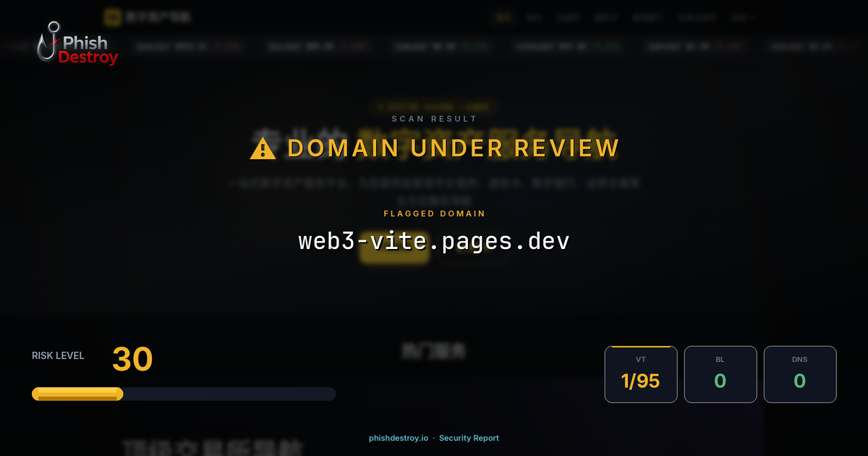Select the BL blocklist panel showing 0
This screenshot has height=456, width=868.
[720, 374]
